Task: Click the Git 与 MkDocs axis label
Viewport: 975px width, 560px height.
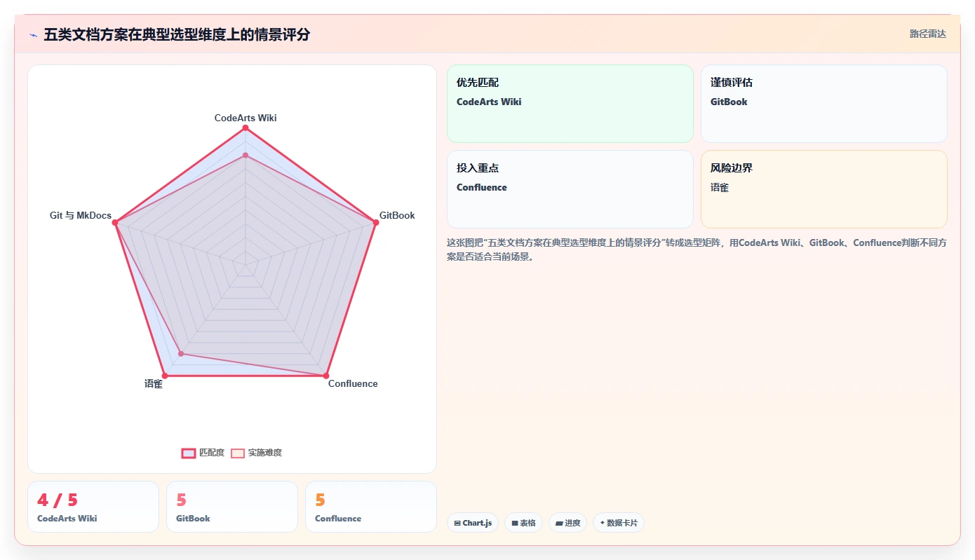Action: pyautogui.click(x=81, y=215)
